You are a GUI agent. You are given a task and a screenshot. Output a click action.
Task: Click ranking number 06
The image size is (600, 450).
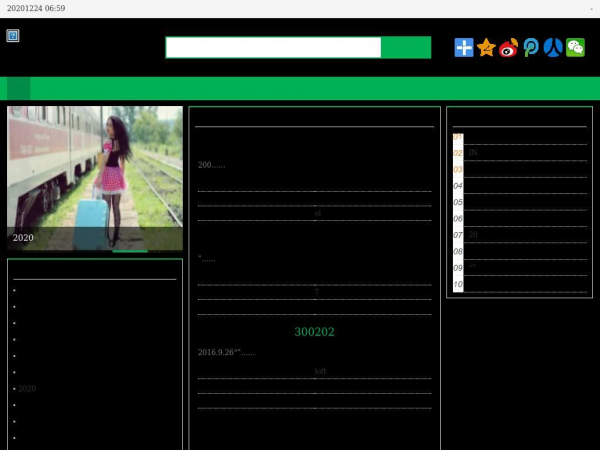coord(458,218)
